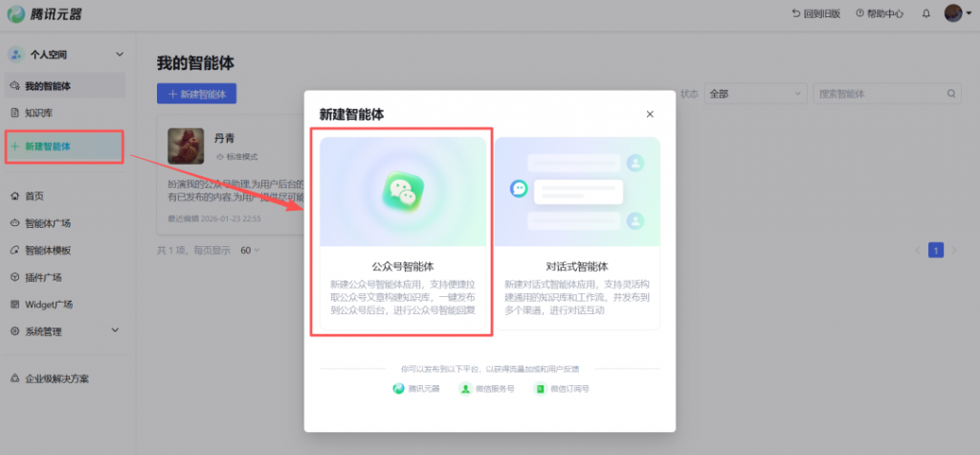Open the 状态 全部 filter dropdown
Screen dimensions: 980x455
point(755,94)
